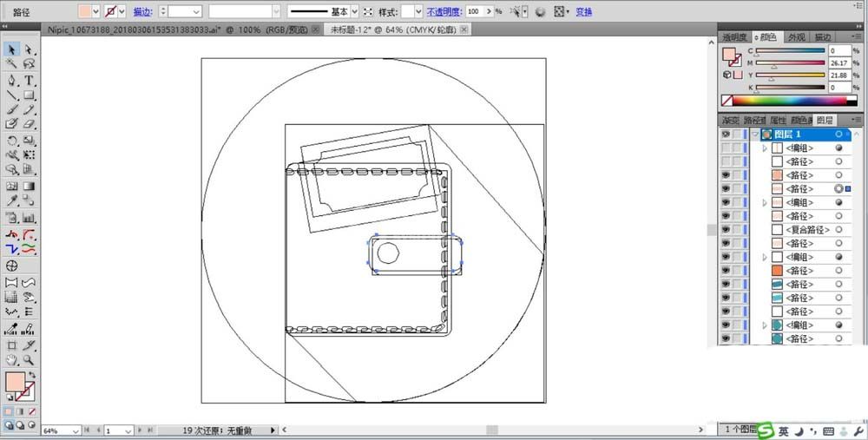Click the target circle of 图层 1
The height and width of the screenshot is (440, 868).
tap(838, 135)
